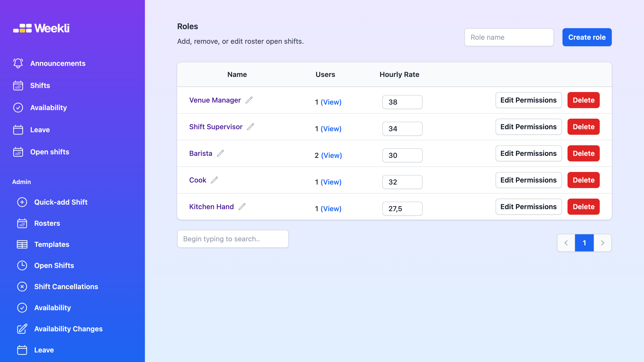Go to the next page arrow
The width and height of the screenshot is (644, 362).
tap(603, 243)
